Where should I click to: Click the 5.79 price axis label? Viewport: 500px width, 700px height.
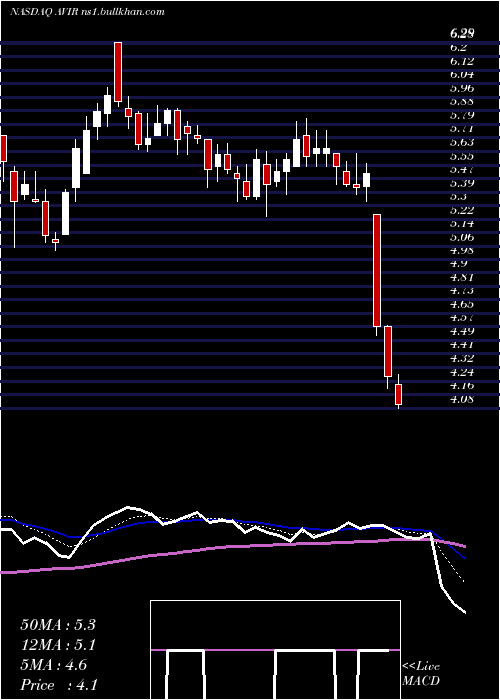(x=462, y=115)
